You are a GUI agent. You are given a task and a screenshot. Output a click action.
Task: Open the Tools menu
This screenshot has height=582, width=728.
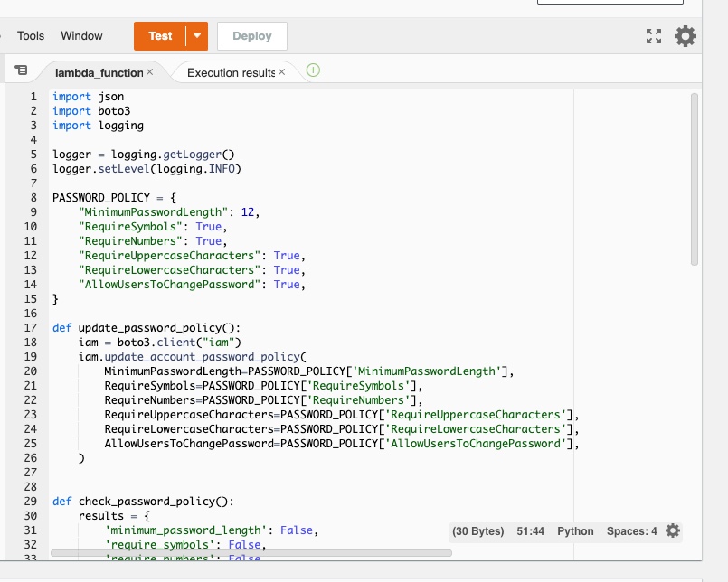[x=30, y=36]
